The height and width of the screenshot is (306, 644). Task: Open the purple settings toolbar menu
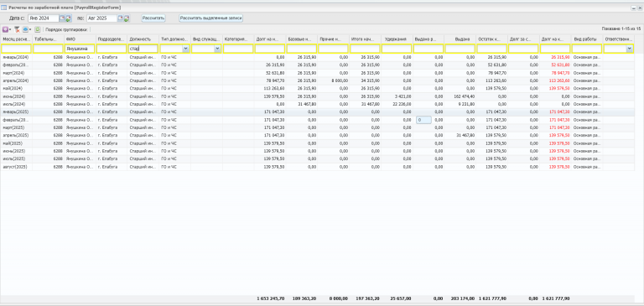(6, 29)
